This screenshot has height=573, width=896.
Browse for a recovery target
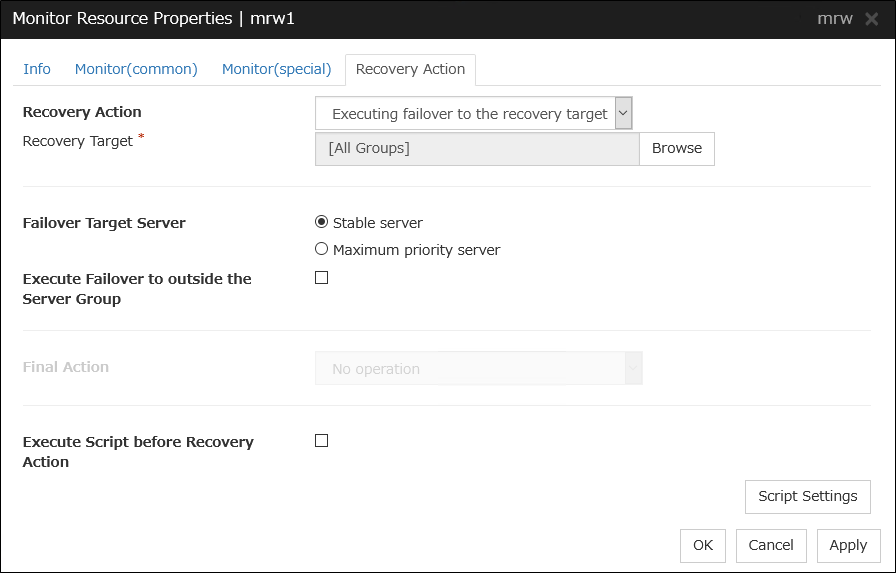point(677,149)
